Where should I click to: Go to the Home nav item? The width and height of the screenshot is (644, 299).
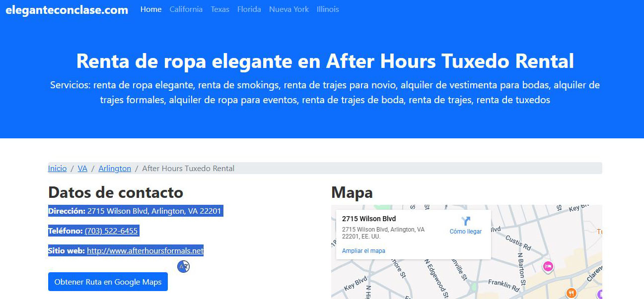click(151, 9)
